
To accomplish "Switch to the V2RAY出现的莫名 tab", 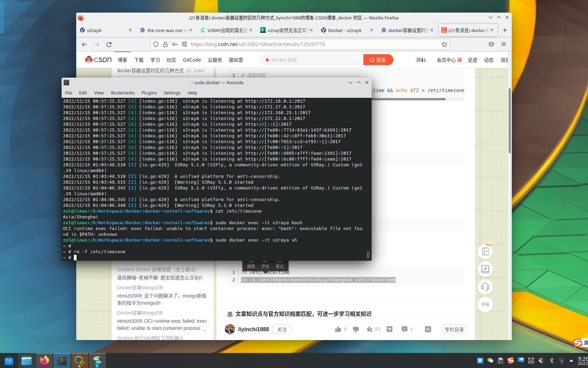I will (x=226, y=30).
